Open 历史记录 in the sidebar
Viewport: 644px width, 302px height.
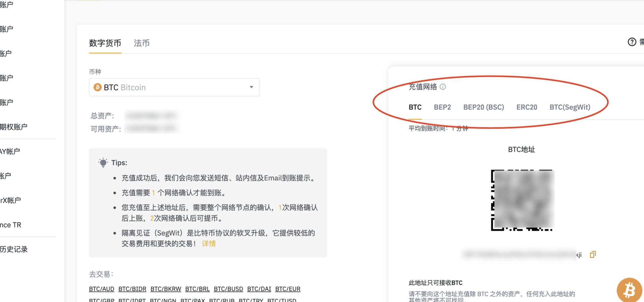[x=14, y=249]
